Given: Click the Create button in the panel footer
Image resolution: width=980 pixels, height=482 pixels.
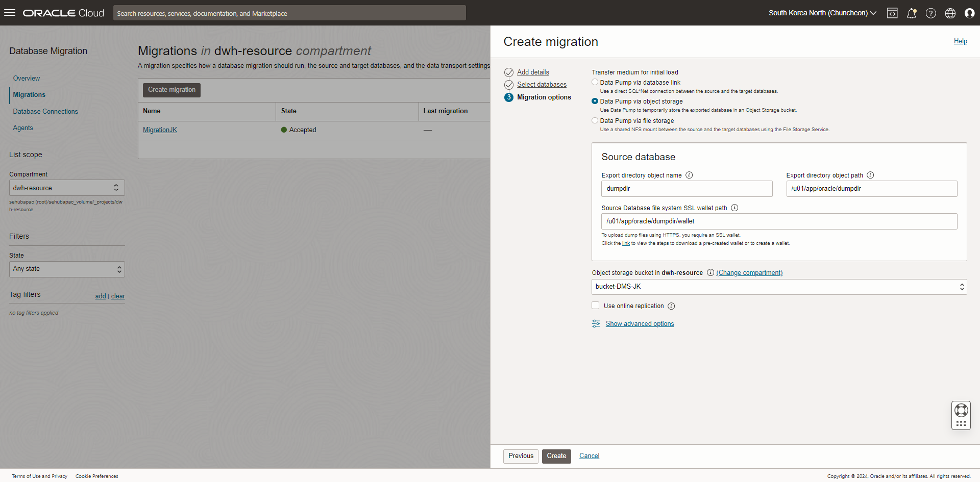Looking at the screenshot, I should coord(556,456).
